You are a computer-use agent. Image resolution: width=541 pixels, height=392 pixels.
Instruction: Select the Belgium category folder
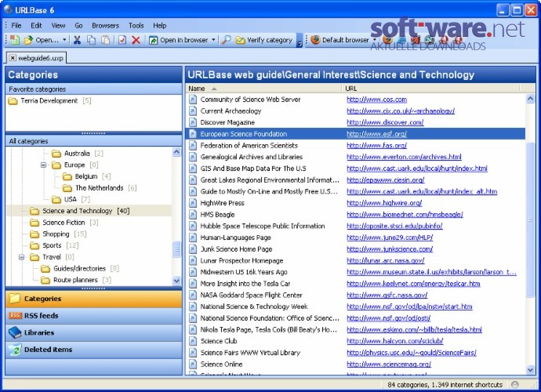coord(86,176)
